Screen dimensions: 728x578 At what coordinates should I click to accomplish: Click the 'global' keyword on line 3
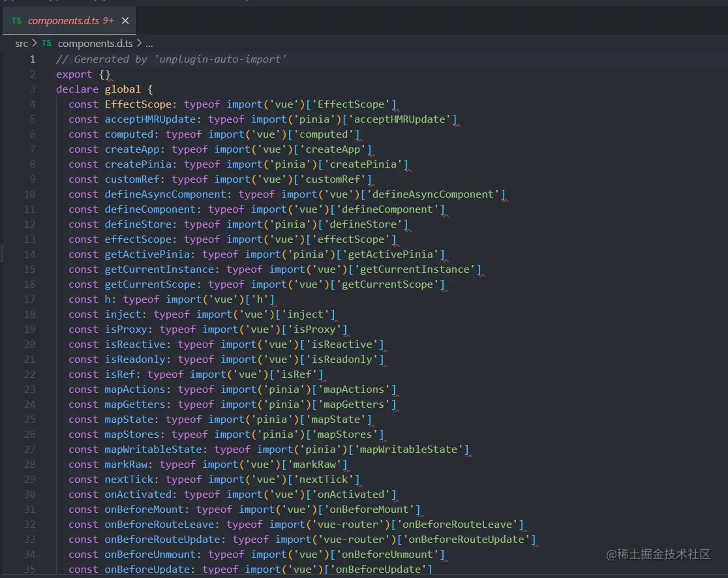tap(123, 89)
